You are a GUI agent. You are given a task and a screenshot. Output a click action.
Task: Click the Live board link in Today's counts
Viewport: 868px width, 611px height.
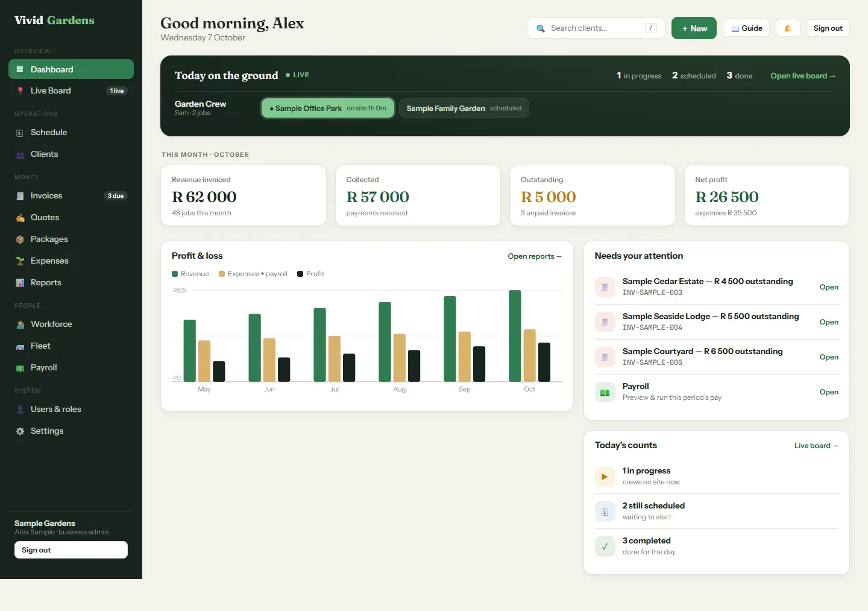point(816,446)
